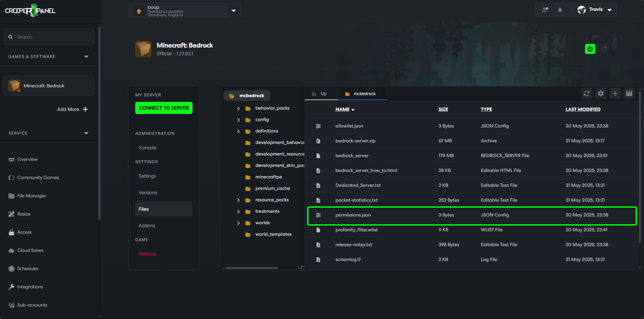644x319 pixels.
Task: Open the file manager settings gear
Action: (x=601, y=93)
